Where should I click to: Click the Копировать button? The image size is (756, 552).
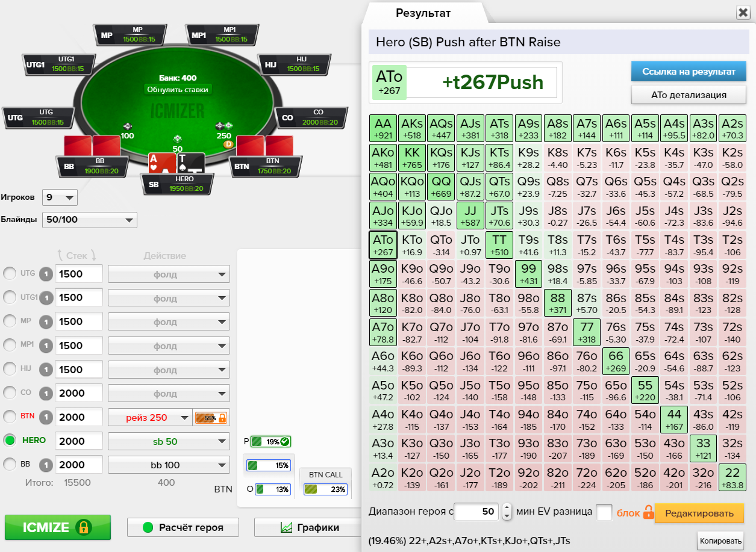[720, 541]
